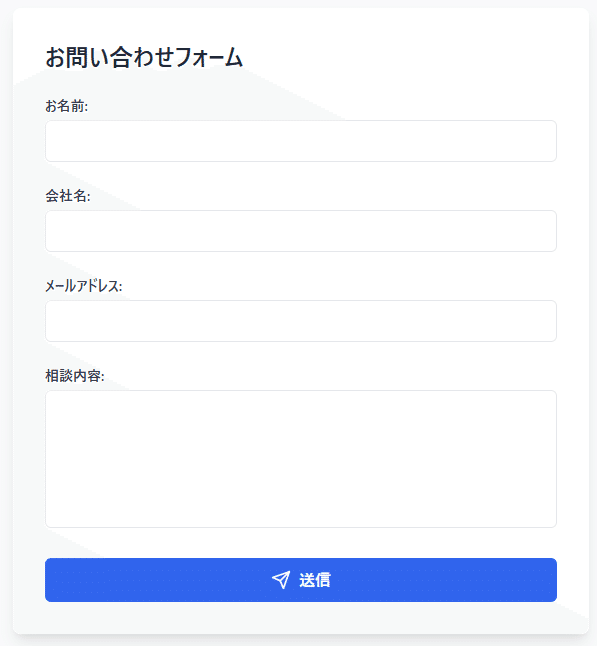Click the メールアドレス: label
Viewport: 597px width, 646px height.
84,286
